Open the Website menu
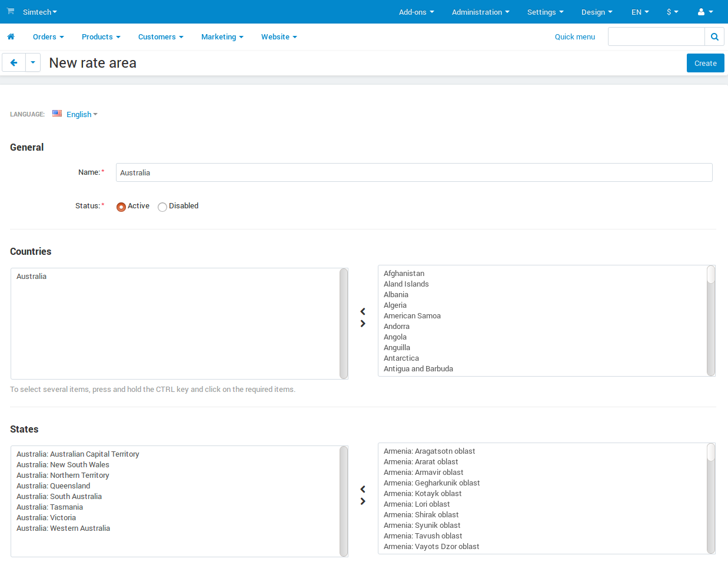This screenshot has height=562, width=728. point(279,36)
